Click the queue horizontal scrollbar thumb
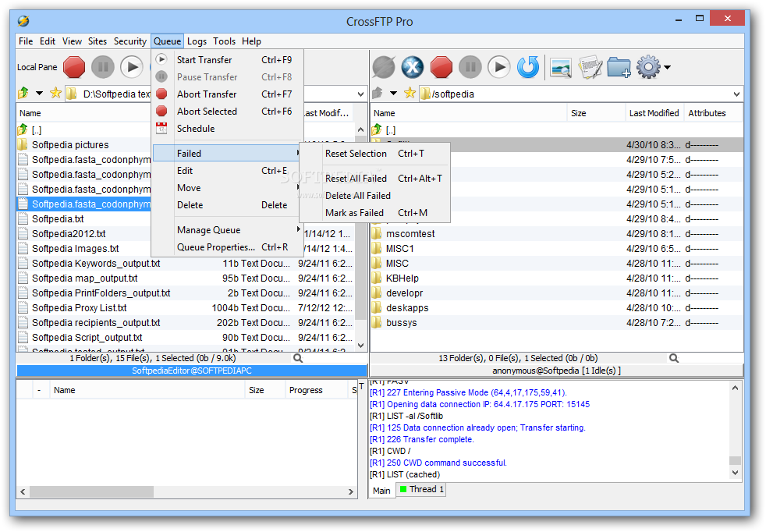The image size is (766, 532). [91, 491]
